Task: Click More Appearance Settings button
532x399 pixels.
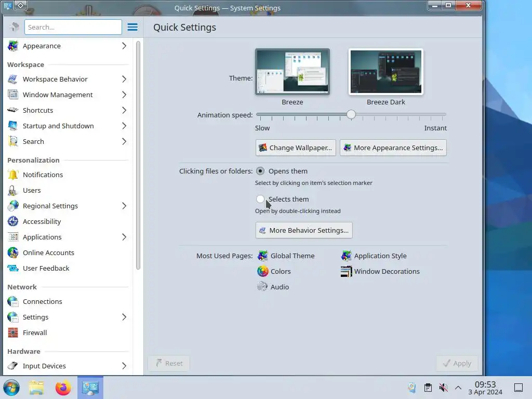Action: point(393,148)
